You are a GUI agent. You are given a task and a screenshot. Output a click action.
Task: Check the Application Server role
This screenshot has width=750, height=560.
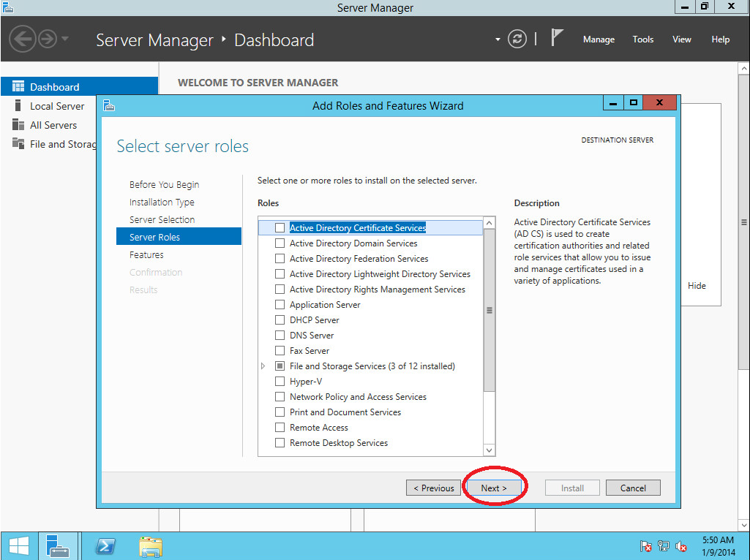[280, 304]
